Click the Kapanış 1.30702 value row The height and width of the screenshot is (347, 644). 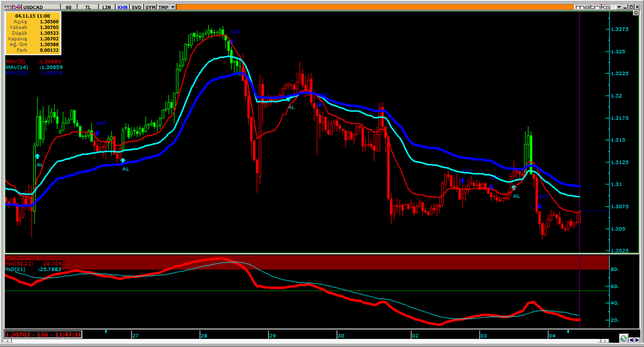[x=33, y=39]
